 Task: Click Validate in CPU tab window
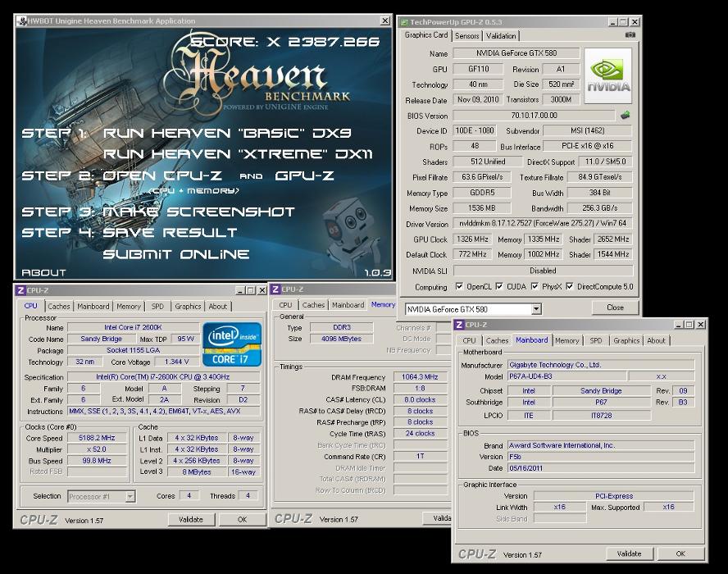(191, 520)
